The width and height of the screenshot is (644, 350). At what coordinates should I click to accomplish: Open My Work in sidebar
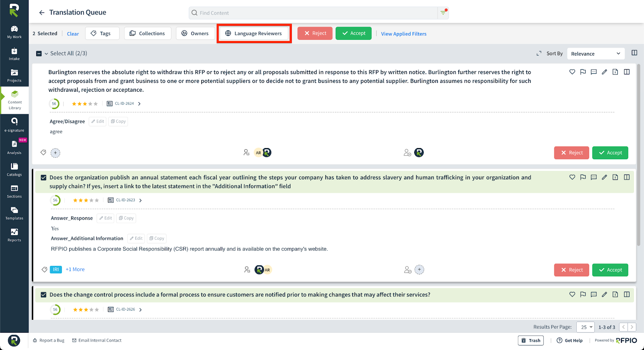(x=14, y=32)
